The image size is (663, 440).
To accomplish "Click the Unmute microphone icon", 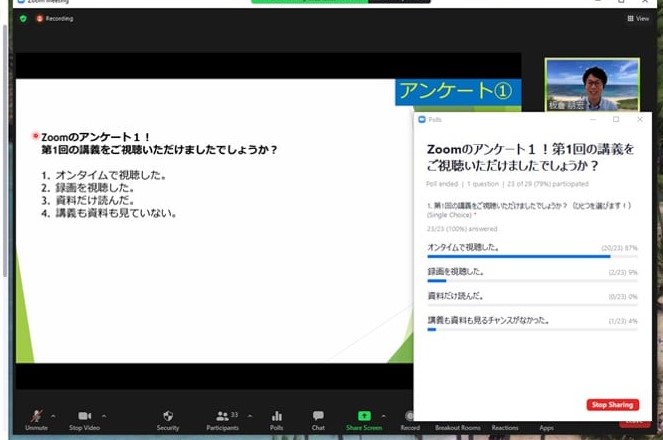I will 36,416.
